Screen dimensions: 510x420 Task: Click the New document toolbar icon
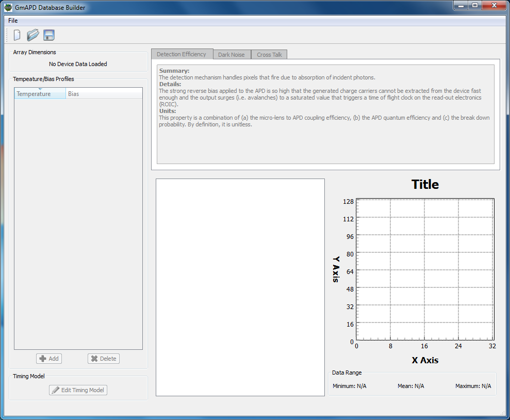tap(17, 35)
